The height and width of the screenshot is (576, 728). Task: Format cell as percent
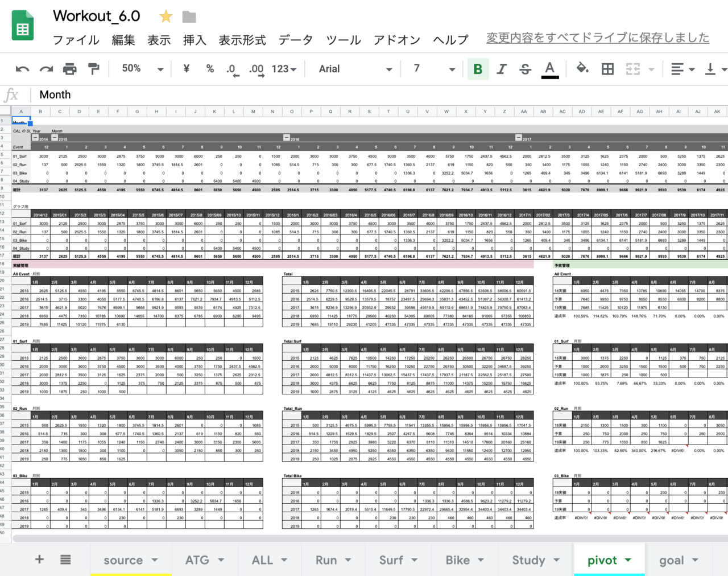coord(210,69)
